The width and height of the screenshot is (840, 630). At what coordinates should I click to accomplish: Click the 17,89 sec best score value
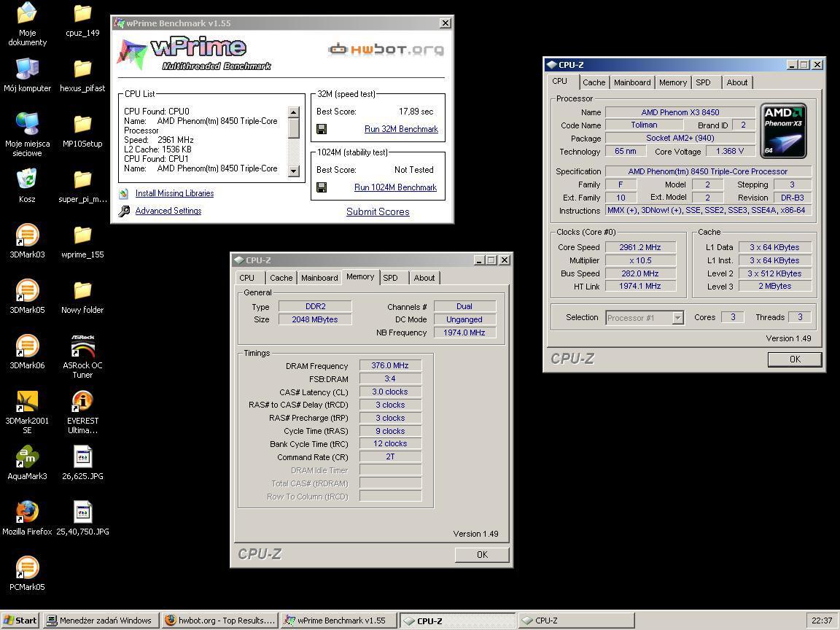(x=416, y=112)
